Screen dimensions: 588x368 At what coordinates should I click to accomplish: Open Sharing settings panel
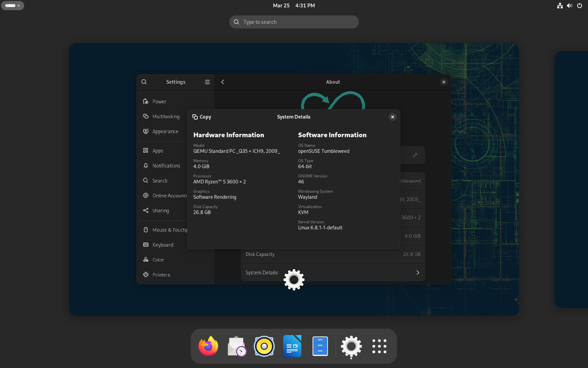tap(163, 211)
